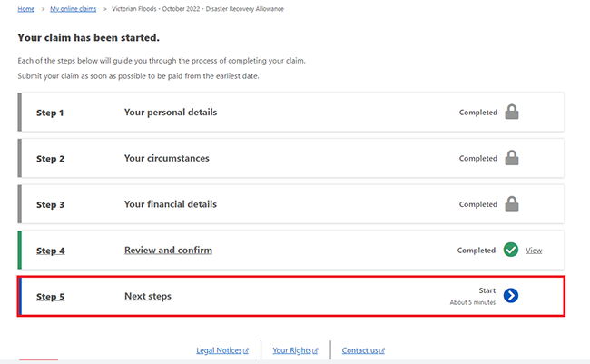The width and height of the screenshot is (590, 364).
Task: Click the Your financial details step row
Action: [290, 204]
